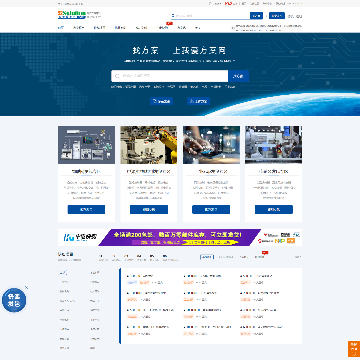This screenshot has height=360, width=360.
Task: Click the first navigation menu item under logo
Action: click(61, 28)
